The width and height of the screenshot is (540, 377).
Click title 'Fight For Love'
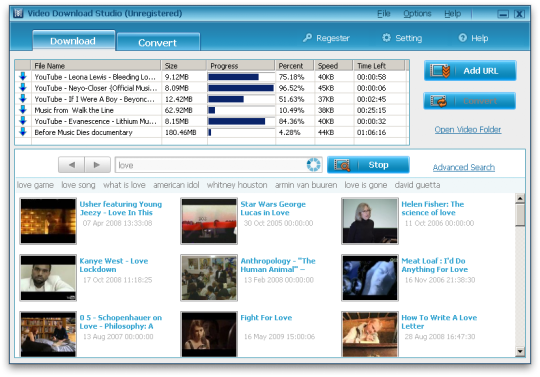[x=266, y=318]
